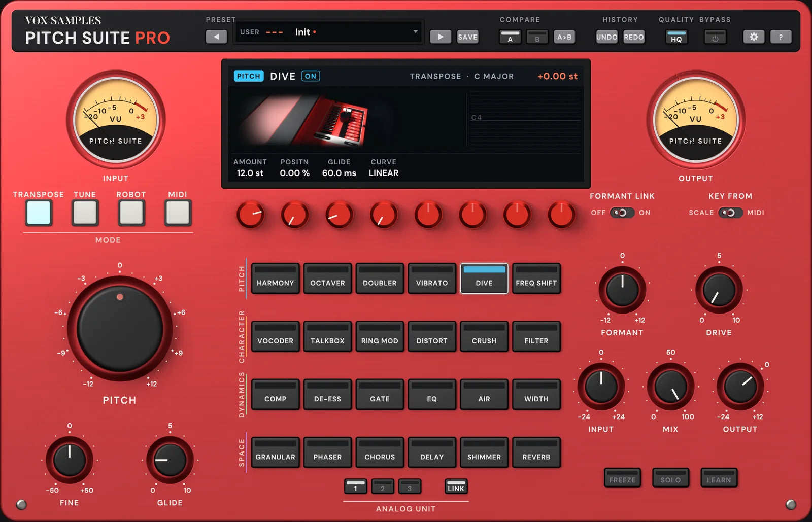Go to the previous preset arrow

pyautogui.click(x=217, y=37)
